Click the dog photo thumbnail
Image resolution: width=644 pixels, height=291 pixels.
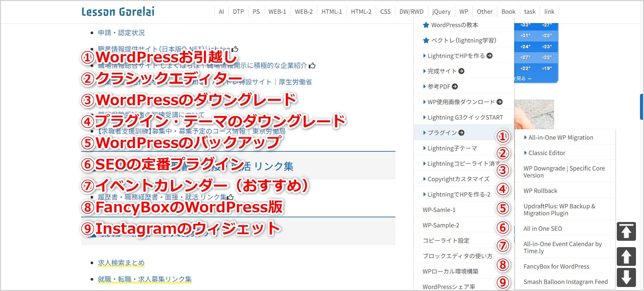pos(534,114)
